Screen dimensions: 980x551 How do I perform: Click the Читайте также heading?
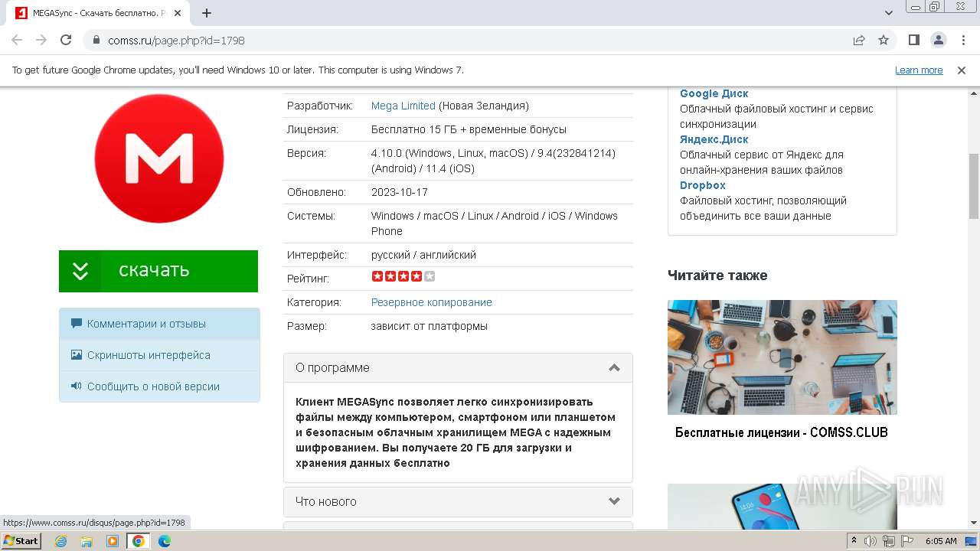[717, 275]
